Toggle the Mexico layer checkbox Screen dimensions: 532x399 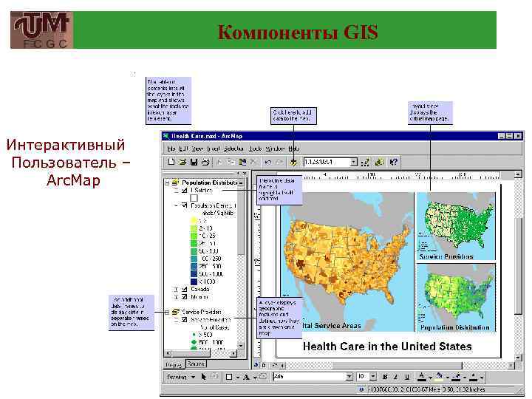coord(185,296)
